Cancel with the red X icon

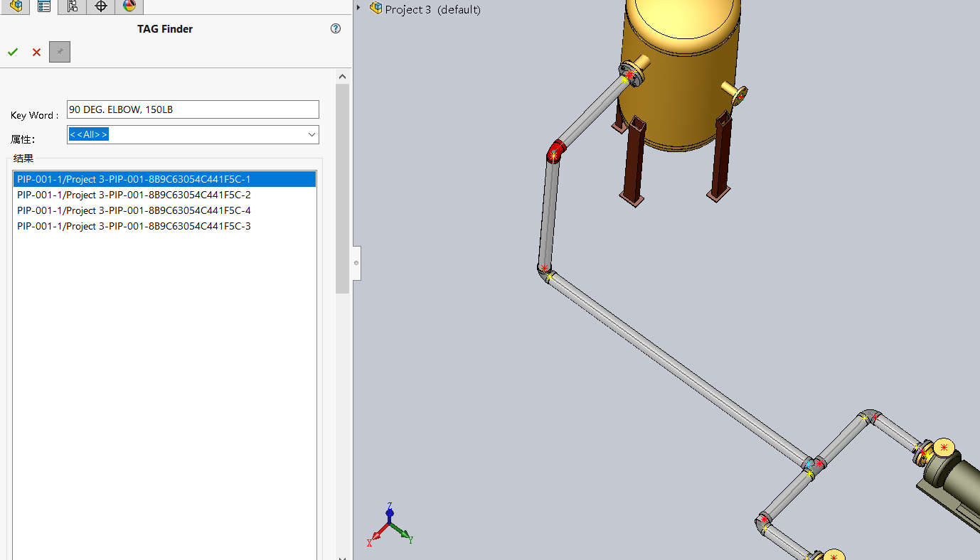(36, 52)
